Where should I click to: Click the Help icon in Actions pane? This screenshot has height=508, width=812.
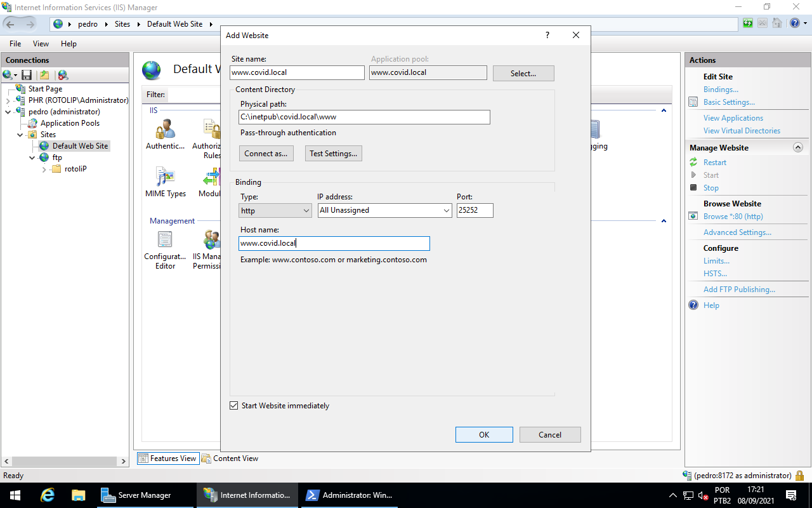[693, 305]
